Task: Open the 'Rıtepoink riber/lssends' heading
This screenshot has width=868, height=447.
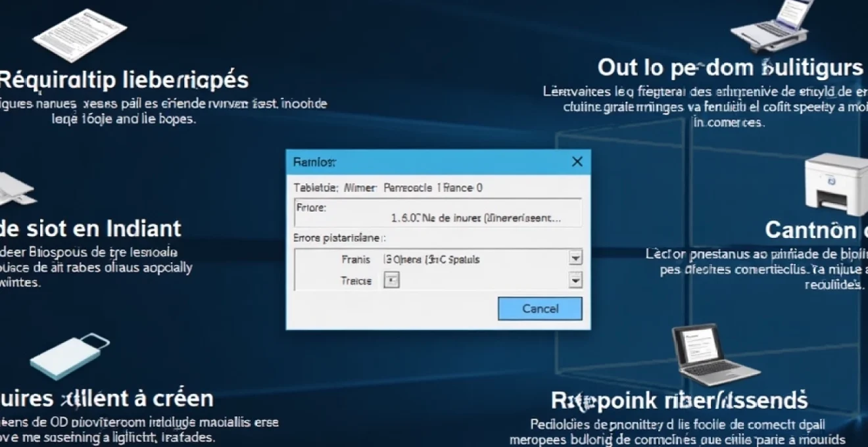Action: pos(679,400)
